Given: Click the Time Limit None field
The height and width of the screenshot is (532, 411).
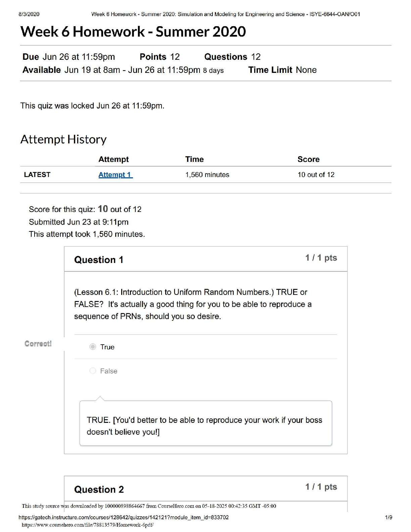Looking at the screenshot, I should tap(282, 70).
